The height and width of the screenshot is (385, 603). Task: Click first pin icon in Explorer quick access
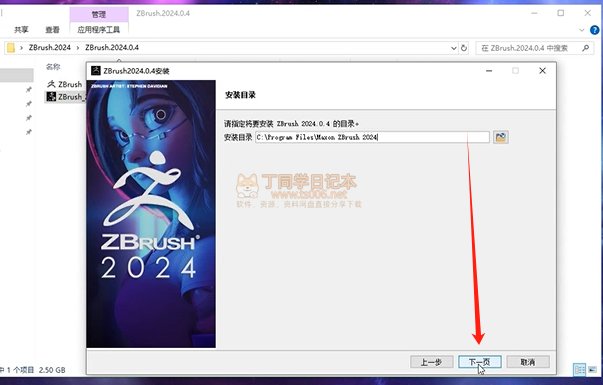28,90
